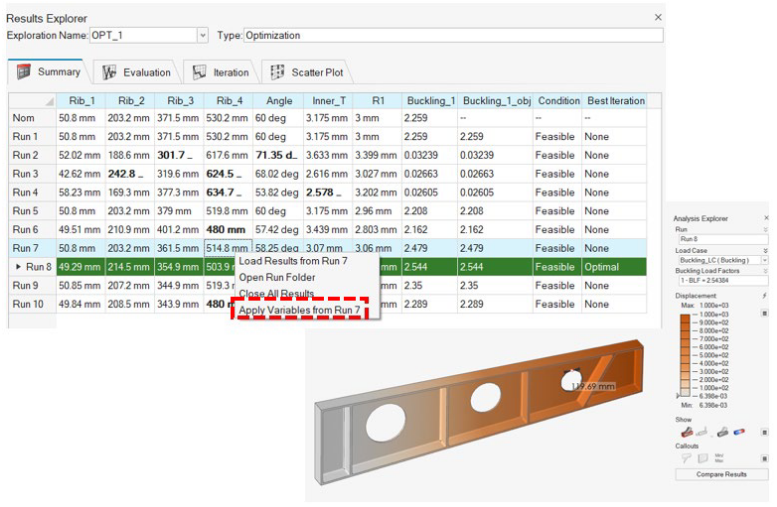Expand the Exploration Name dropdown
Image resolution: width=777 pixels, height=507 pixels.
coord(203,35)
